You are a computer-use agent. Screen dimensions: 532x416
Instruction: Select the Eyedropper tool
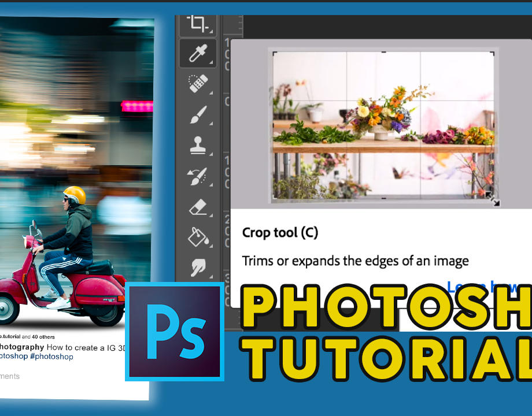point(198,53)
